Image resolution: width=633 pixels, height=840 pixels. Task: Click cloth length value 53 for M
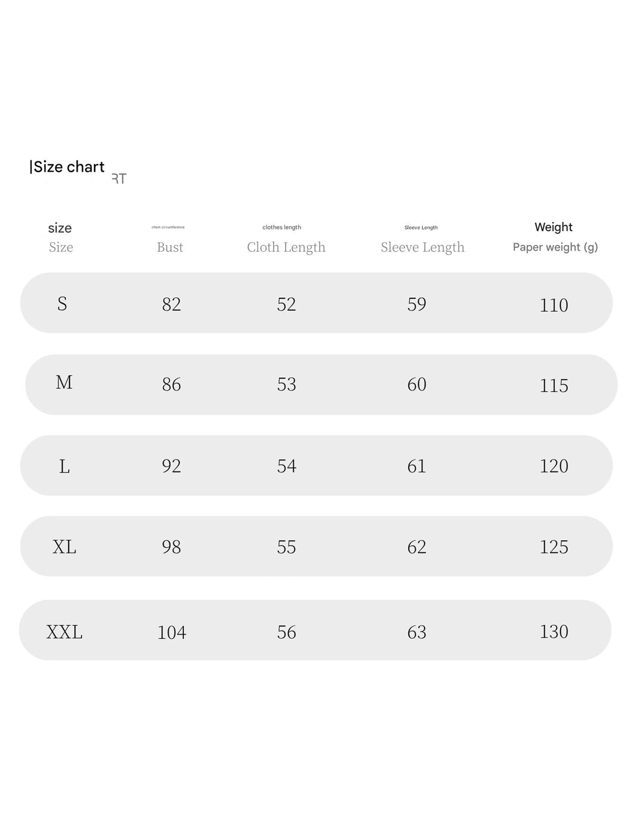(286, 384)
